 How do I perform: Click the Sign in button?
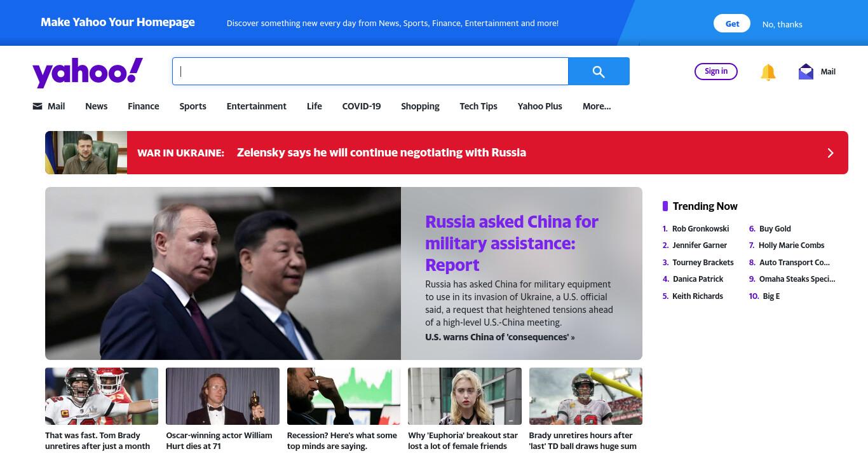click(716, 71)
